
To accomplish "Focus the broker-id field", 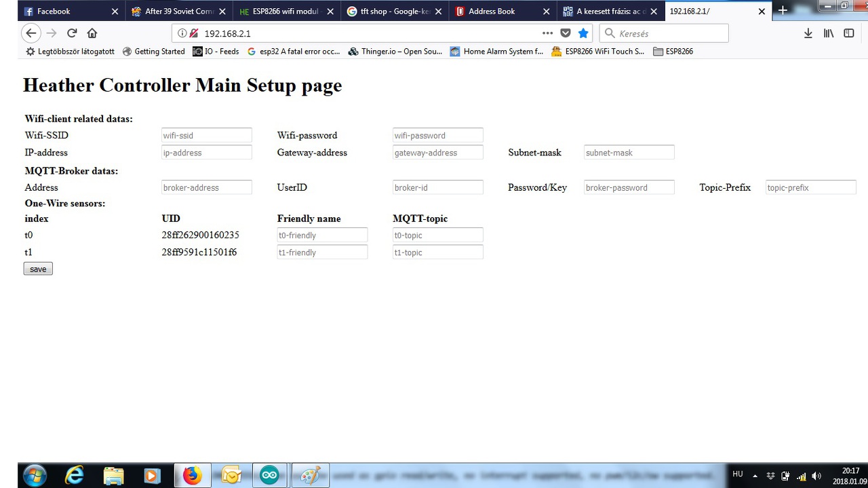I will (438, 187).
